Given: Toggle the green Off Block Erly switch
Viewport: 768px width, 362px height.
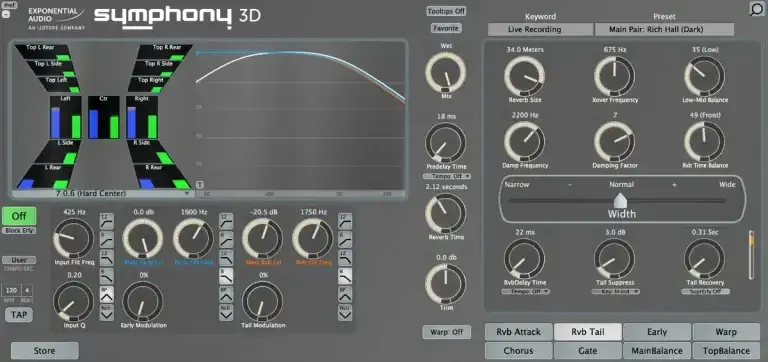Looking at the screenshot, I should point(19,216).
